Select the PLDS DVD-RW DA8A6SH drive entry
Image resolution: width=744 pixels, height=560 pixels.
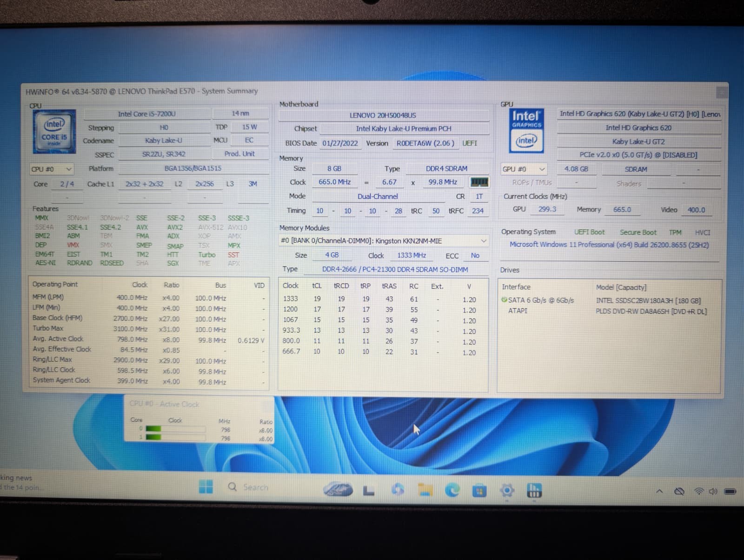tap(609, 311)
